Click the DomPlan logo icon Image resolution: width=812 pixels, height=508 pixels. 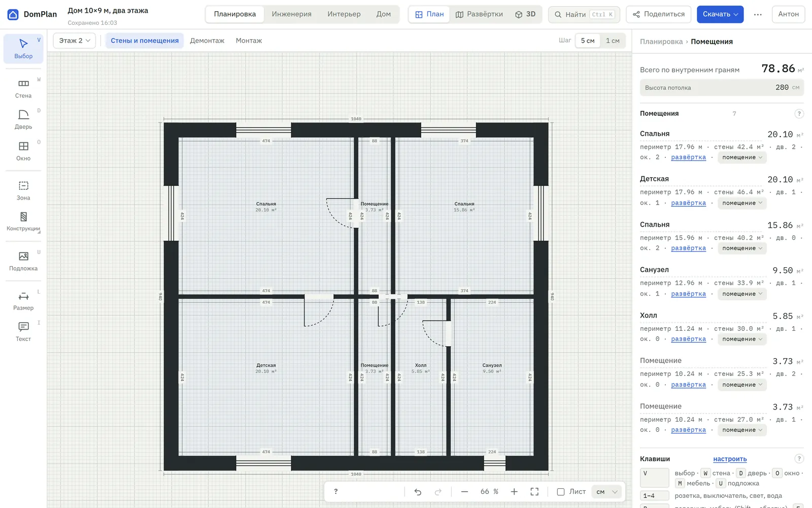pos(13,14)
